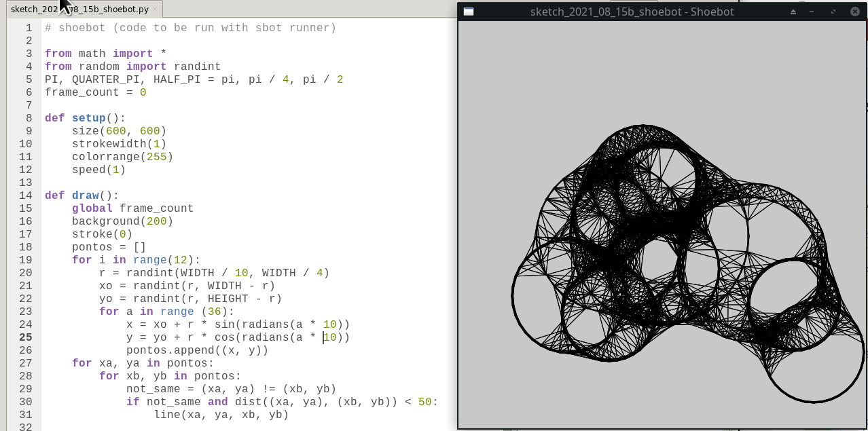
Task: Click bold line number 25 in the gutter
Action: [25, 337]
